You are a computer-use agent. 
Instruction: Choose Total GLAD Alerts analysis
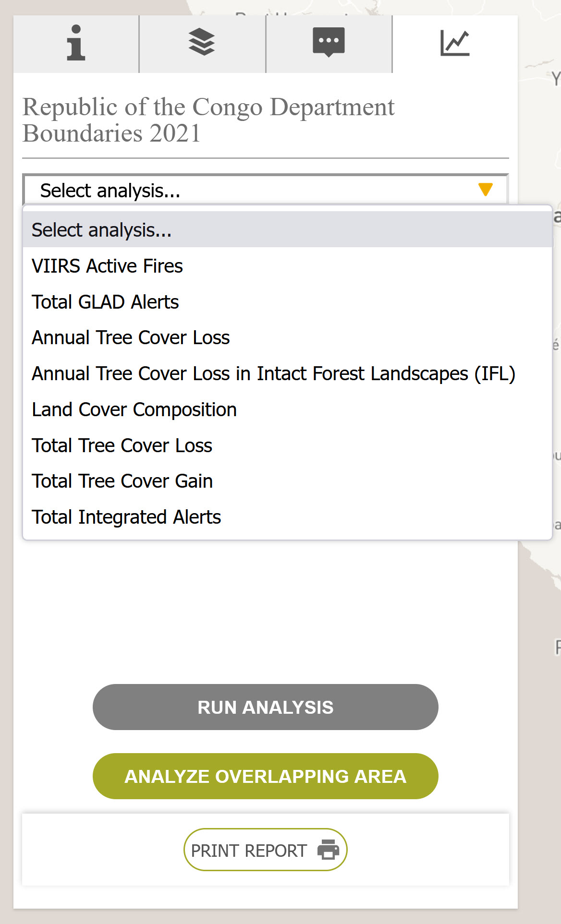[x=105, y=302]
